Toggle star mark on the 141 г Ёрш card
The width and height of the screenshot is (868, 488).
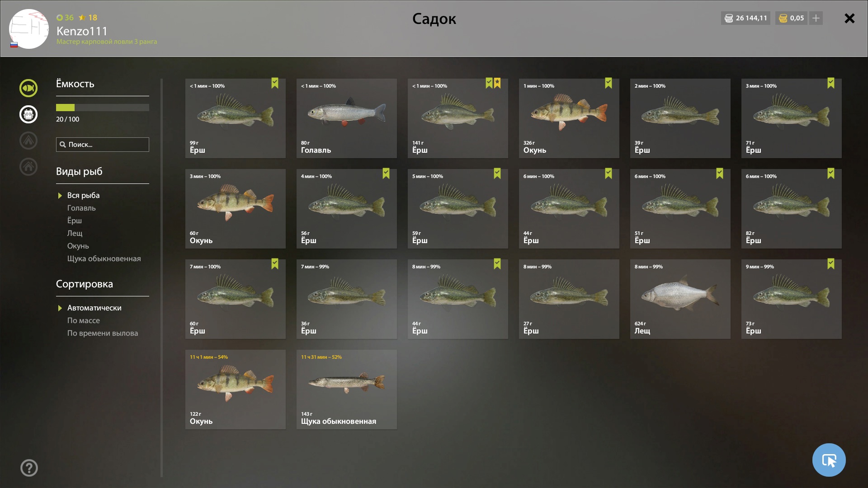point(497,83)
